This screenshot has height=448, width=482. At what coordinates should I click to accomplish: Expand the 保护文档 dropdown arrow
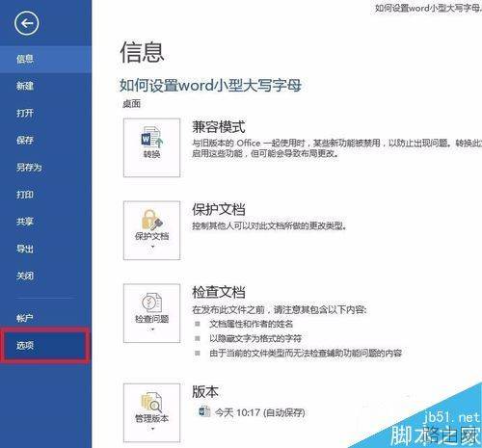coord(152,247)
